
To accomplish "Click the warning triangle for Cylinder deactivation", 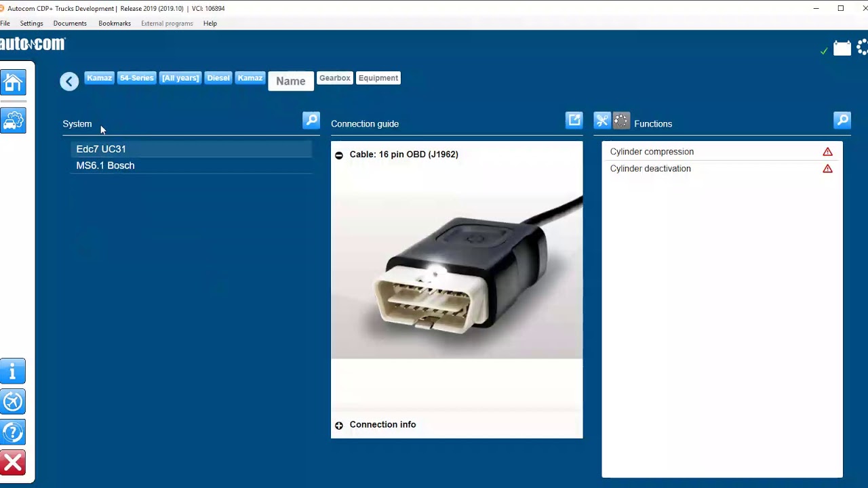I will pos(827,169).
